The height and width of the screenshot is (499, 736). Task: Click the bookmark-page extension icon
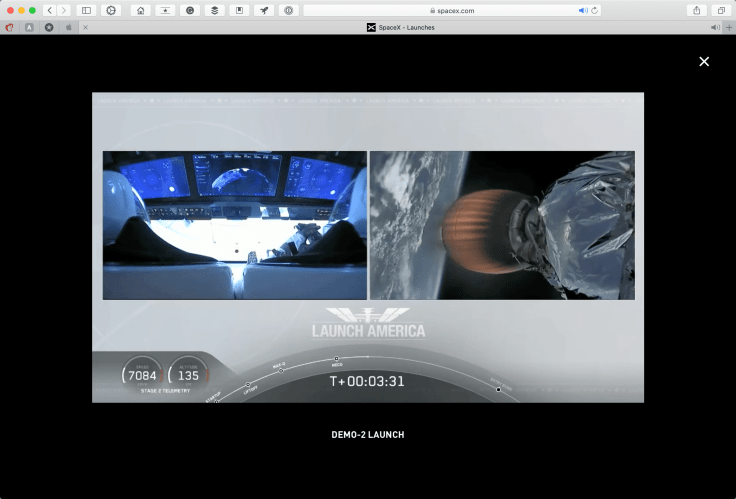point(239,10)
